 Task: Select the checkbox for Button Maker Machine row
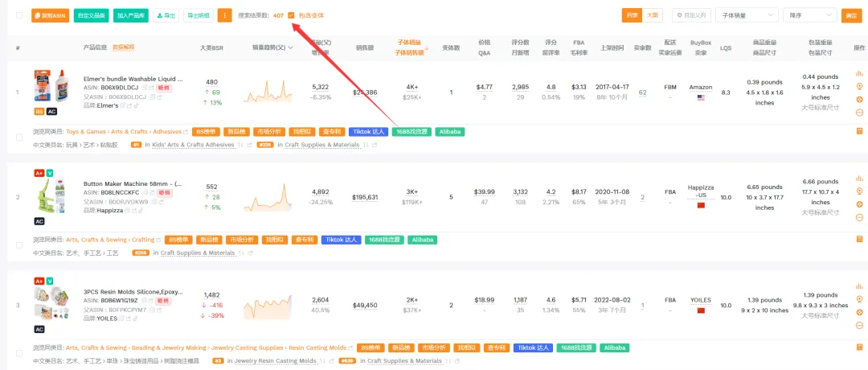coord(19,245)
